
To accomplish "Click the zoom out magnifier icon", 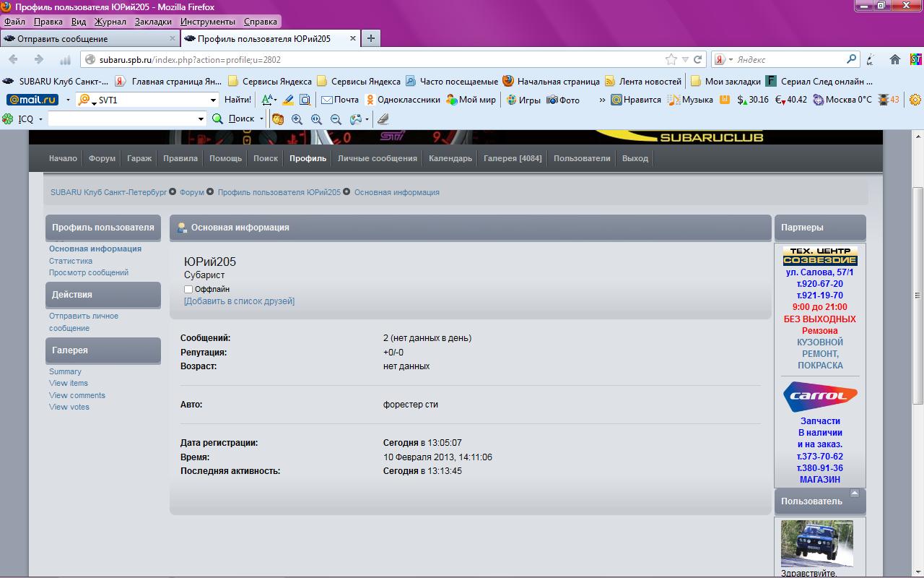I will click(x=336, y=119).
